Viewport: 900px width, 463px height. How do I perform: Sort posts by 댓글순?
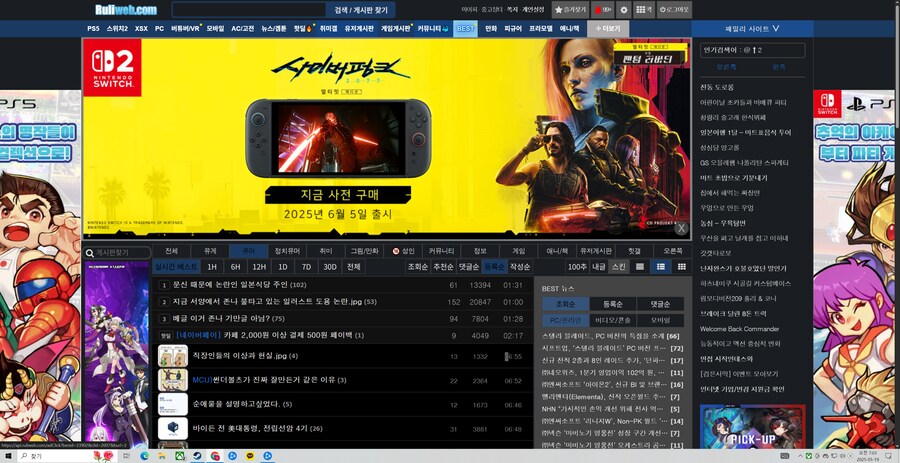[x=468, y=267]
